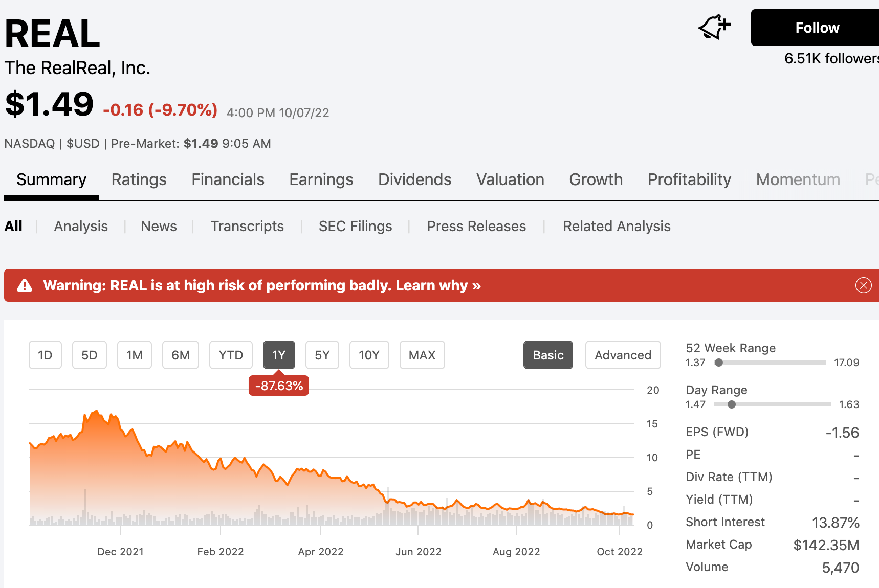This screenshot has height=588, width=879.
Task: Click the Volume value 5,470
Action: click(841, 568)
